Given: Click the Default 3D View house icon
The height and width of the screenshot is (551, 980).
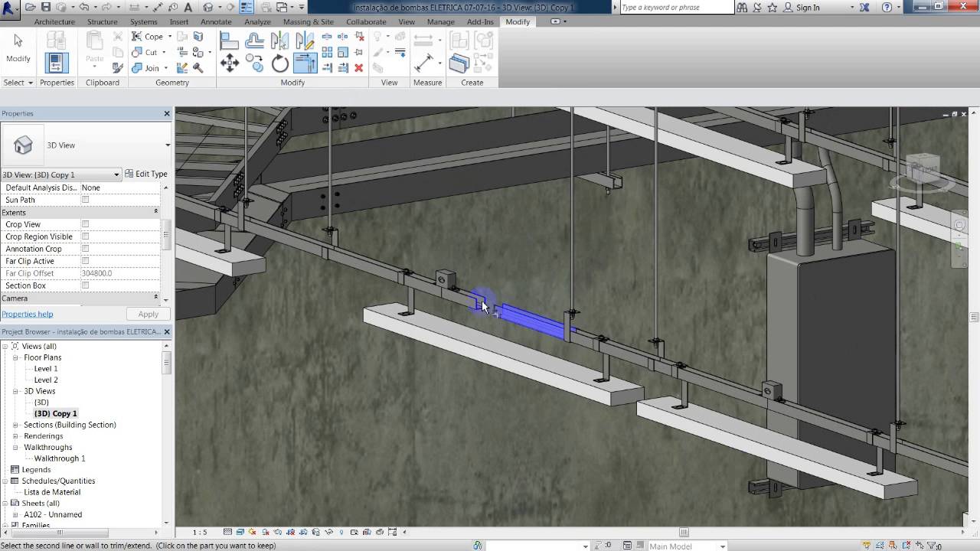Looking at the screenshot, I should point(208,7).
